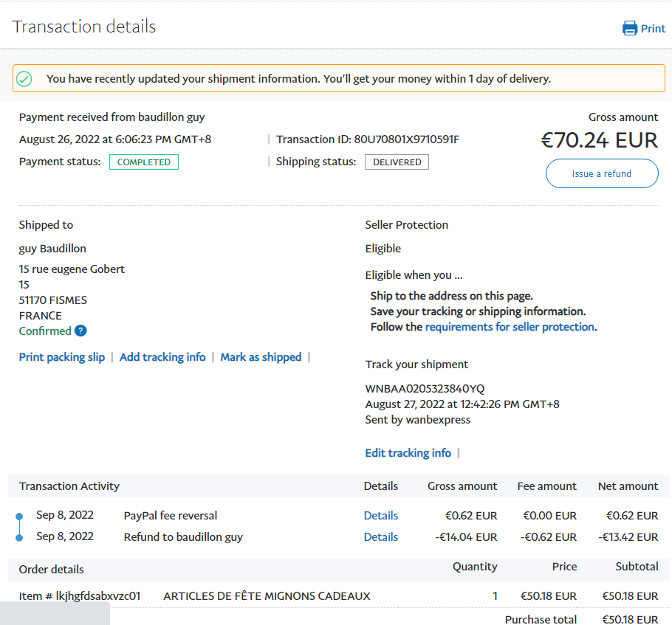Click Edit tracking info
Viewport: 672px width, 625px height.
coord(408,453)
